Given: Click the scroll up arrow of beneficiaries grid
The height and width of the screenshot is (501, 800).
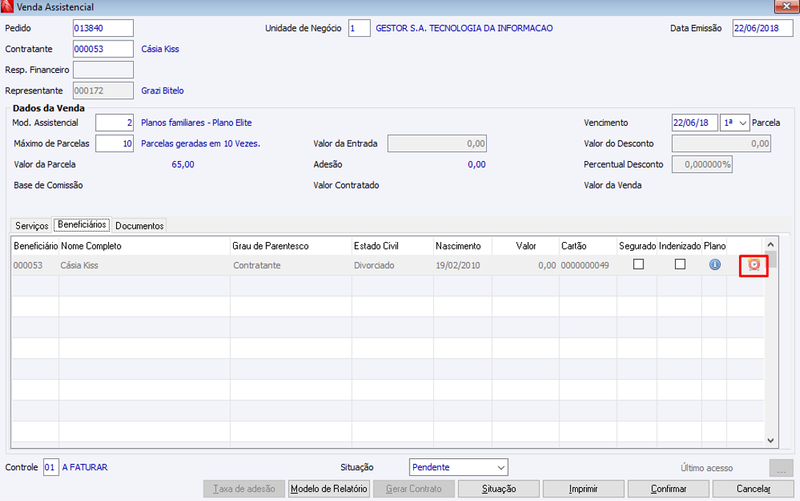Looking at the screenshot, I should point(770,244).
